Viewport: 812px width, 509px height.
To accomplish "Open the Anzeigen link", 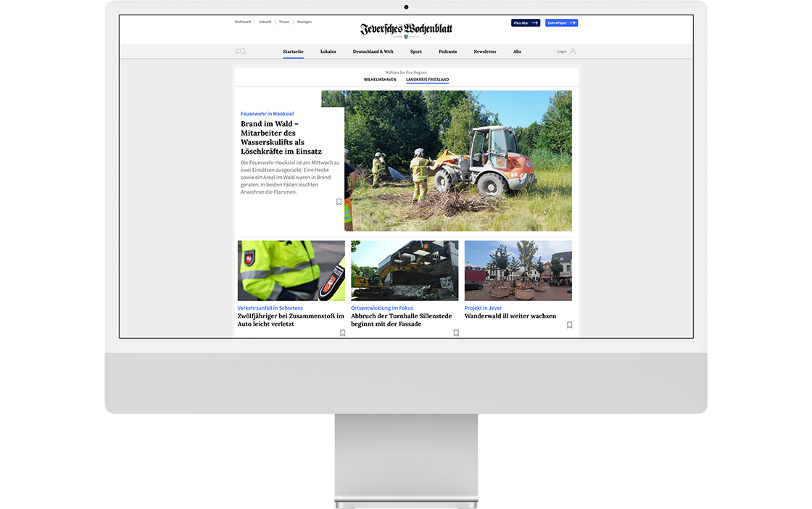I will point(304,22).
